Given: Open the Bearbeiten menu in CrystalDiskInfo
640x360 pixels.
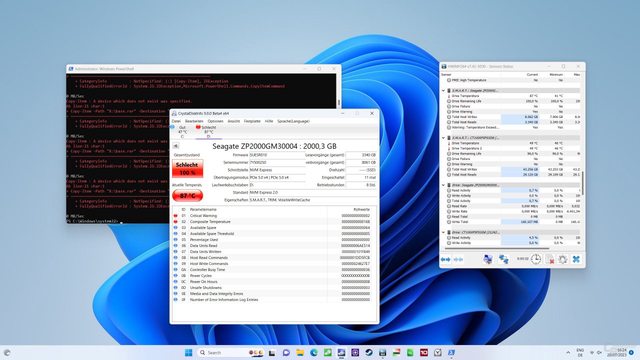Looking at the screenshot, I should (x=194, y=121).
